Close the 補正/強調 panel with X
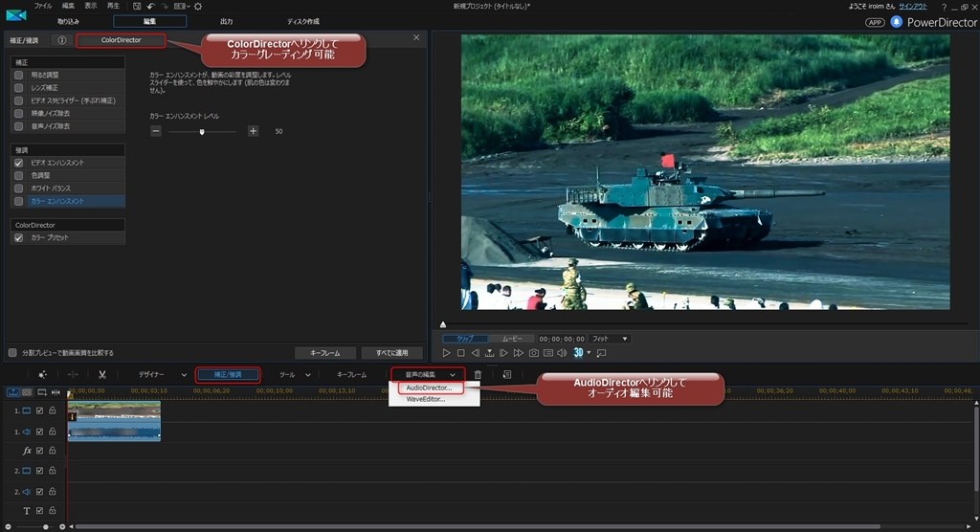Screen dimensions: 980x532 (416, 37)
